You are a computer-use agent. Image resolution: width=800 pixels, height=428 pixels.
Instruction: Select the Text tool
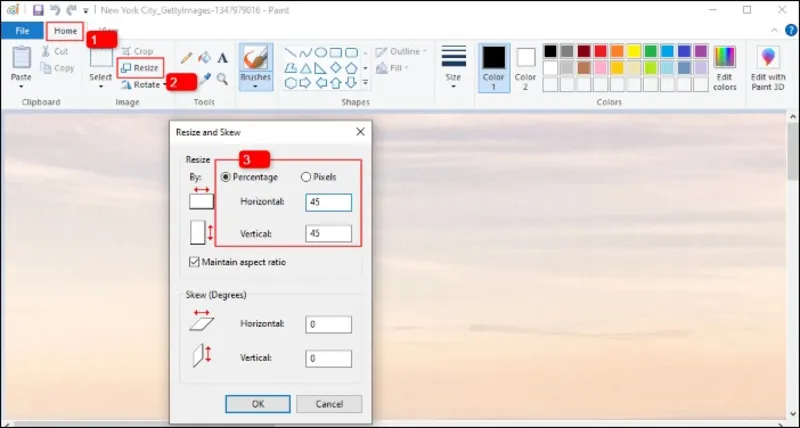click(222, 57)
